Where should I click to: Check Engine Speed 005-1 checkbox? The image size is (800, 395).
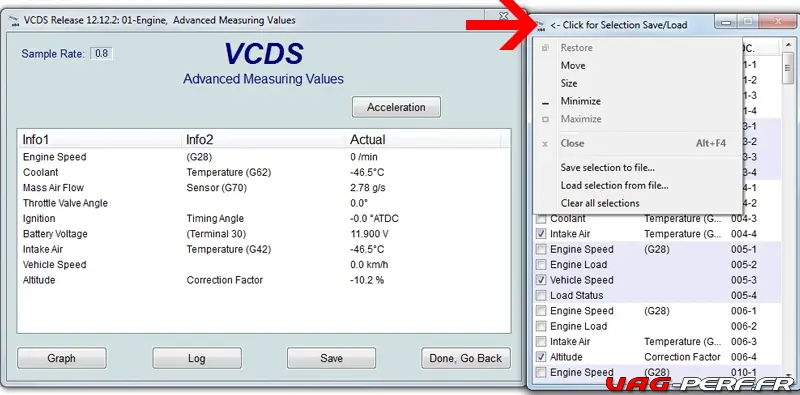coord(541,250)
